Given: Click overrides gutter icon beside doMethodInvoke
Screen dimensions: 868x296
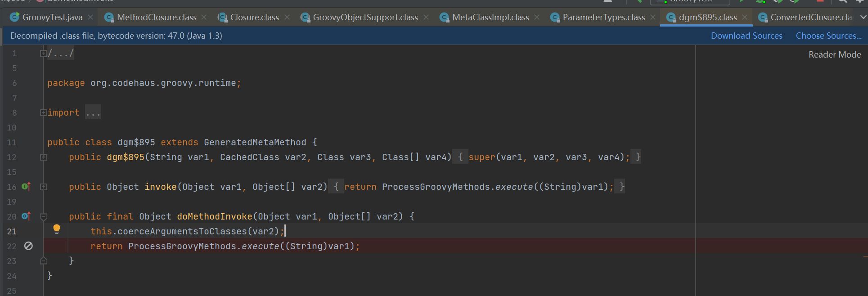Looking at the screenshot, I should coord(26,216).
